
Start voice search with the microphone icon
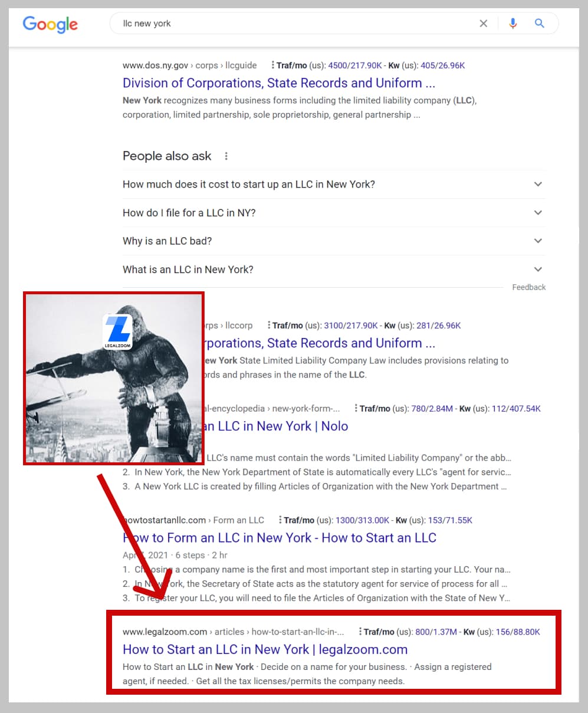point(513,24)
